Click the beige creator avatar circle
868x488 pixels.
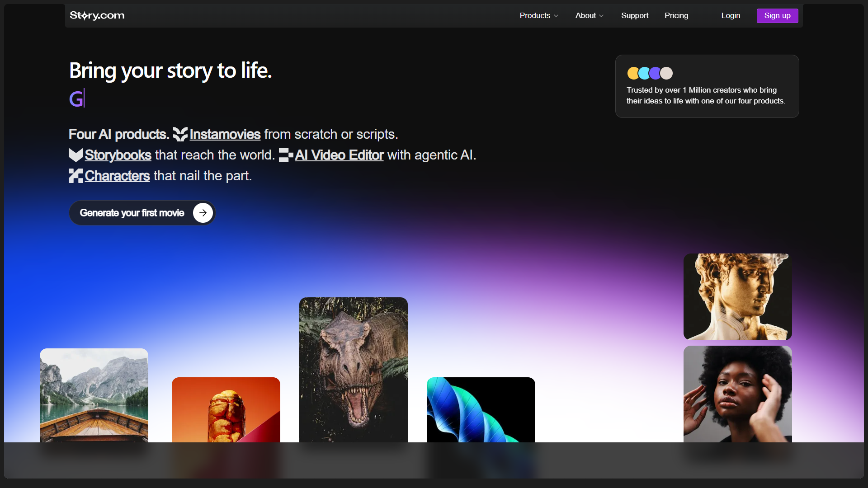[666, 73]
